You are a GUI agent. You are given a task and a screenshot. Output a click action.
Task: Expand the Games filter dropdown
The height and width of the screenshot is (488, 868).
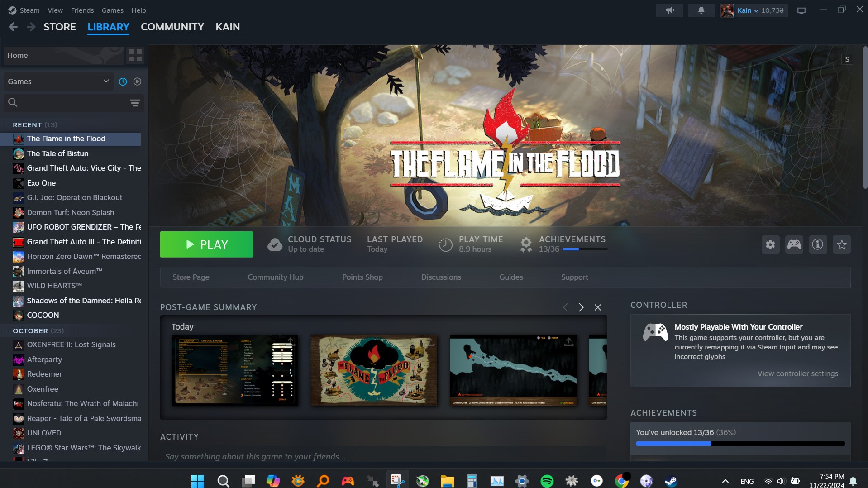pyautogui.click(x=59, y=81)
